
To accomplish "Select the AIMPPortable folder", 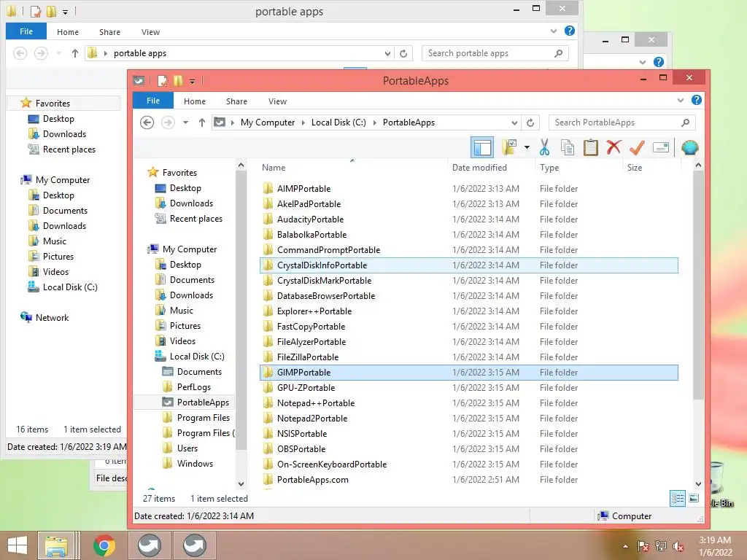I will (469, 189).
